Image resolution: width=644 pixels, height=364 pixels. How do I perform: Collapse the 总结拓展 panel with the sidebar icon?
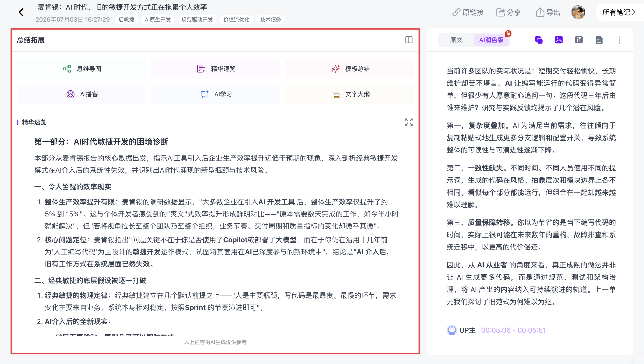(x=409, y=40)
